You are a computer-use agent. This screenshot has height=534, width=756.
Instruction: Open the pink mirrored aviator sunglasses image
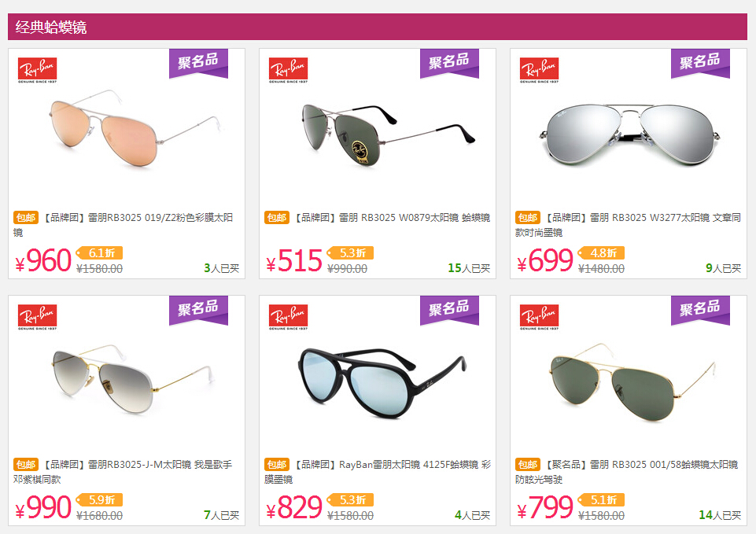(135, 128)
